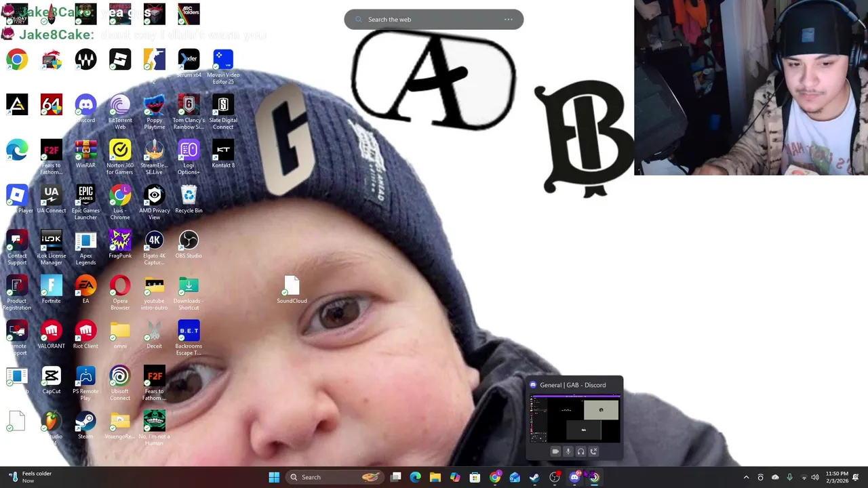Open the Contact Support shortcut
The width and height of the screenshot is (868, 488).
17,248
